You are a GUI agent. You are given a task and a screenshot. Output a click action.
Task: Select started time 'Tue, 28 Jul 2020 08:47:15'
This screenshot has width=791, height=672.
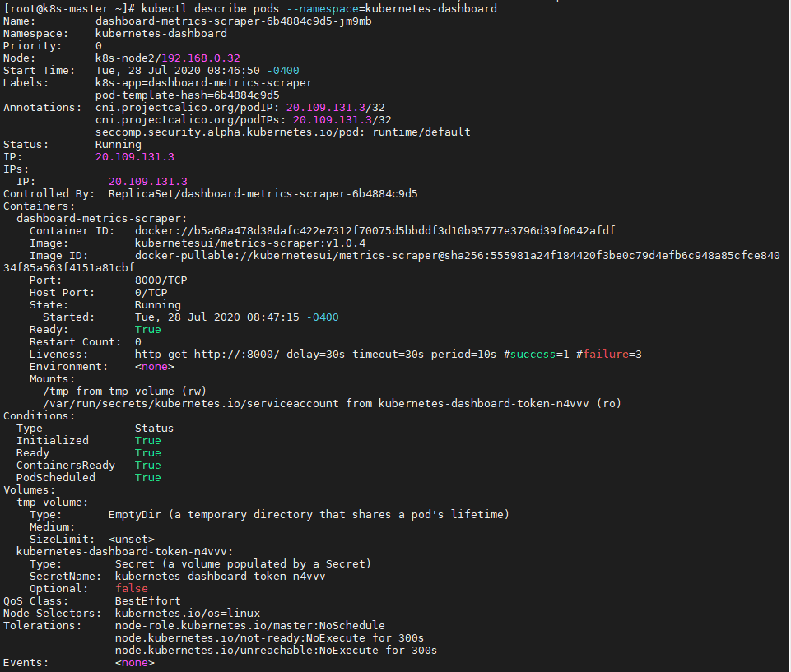coord(217,317)
